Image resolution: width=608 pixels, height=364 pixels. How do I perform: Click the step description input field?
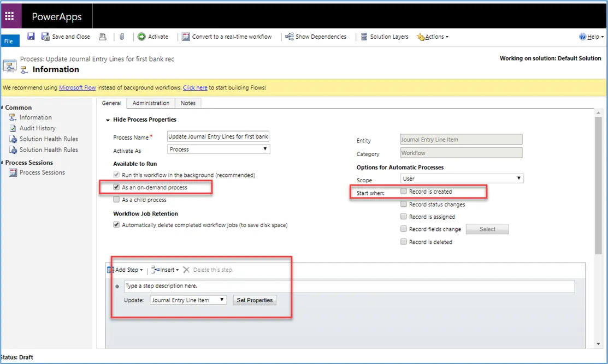pyautogui.click(x=350, y=286)
